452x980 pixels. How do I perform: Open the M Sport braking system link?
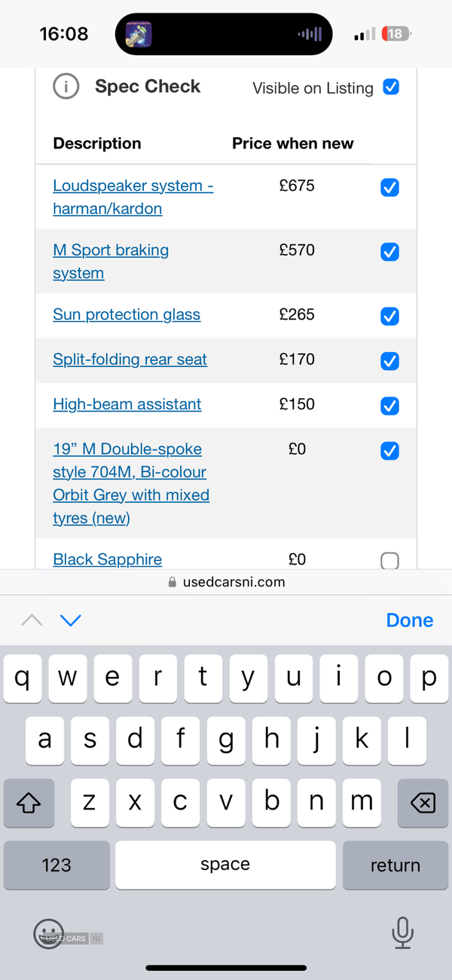[x=111, y=261]
